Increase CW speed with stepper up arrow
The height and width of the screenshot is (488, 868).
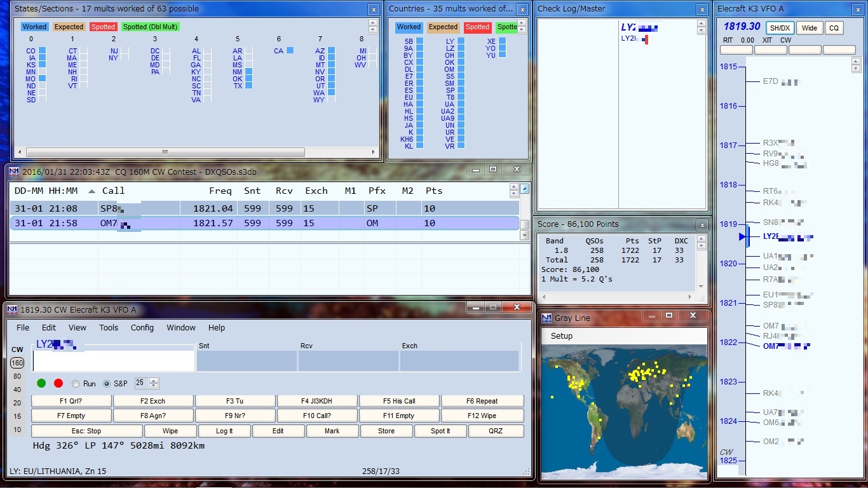[x=154, y=381]
